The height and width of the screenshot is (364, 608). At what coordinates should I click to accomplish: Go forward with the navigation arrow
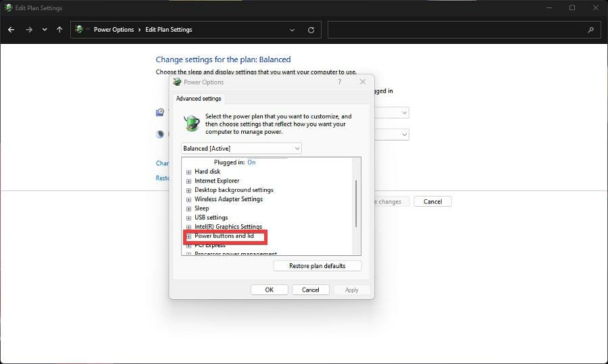coord(28,30)
